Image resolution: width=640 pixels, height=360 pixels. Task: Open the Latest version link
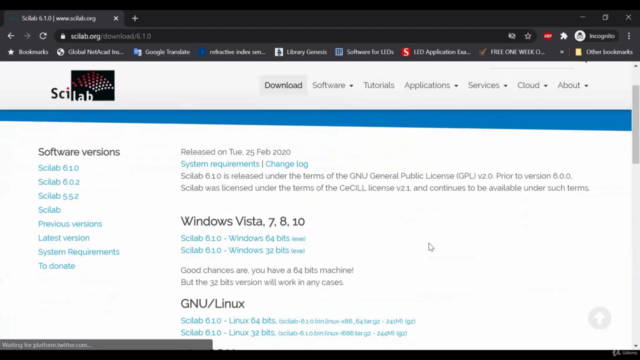coord(64,238)
